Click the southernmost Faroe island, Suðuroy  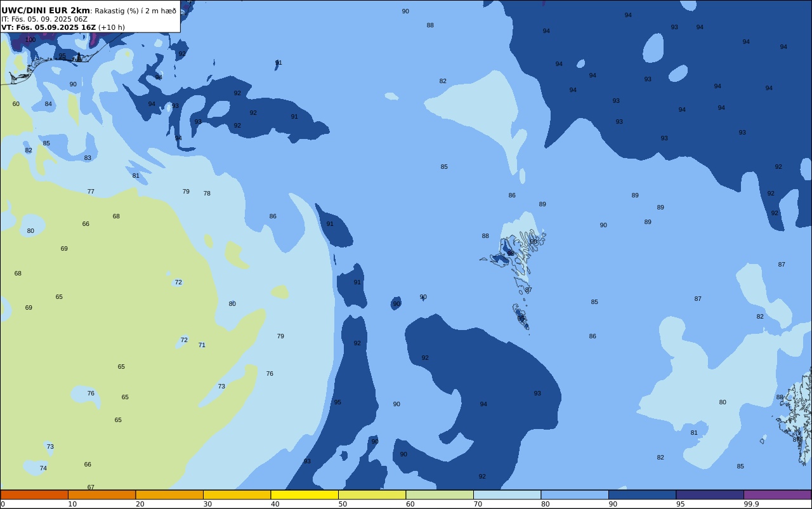click(520, 317)
